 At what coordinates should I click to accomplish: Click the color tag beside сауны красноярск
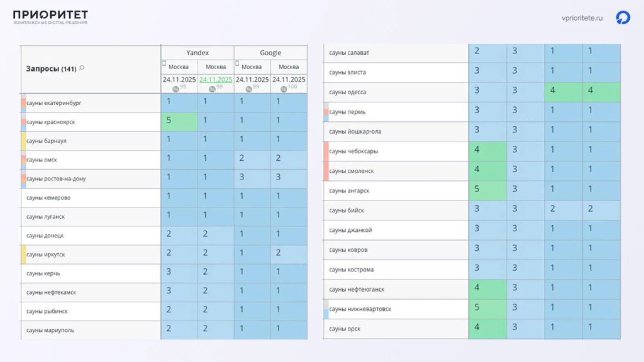tap(23, 122)
